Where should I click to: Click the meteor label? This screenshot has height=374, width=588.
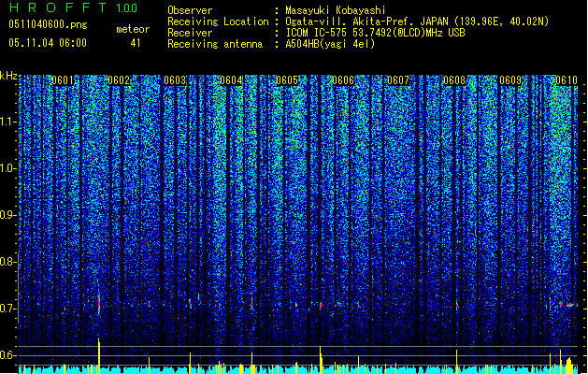(133, 29)
